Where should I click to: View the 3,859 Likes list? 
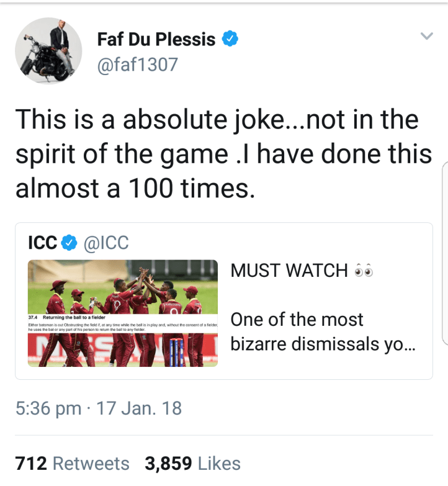(x=192, y=463)
